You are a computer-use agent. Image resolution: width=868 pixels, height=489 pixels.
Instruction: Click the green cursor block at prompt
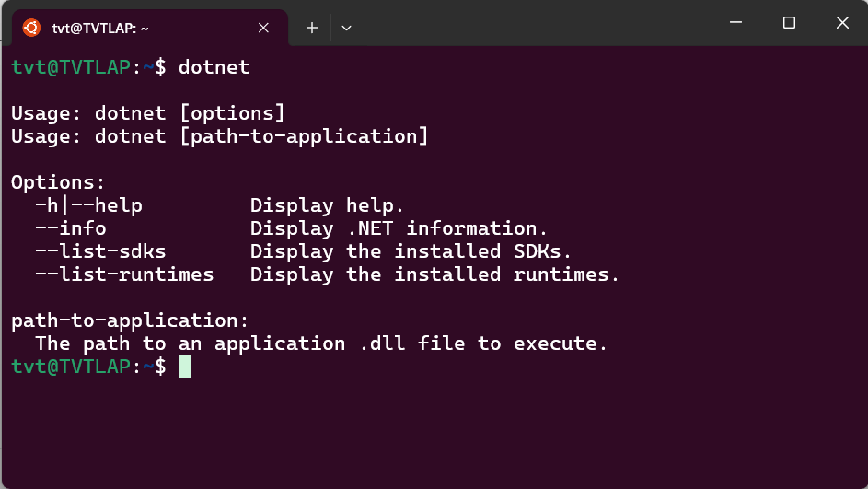(x=184, y=366)
